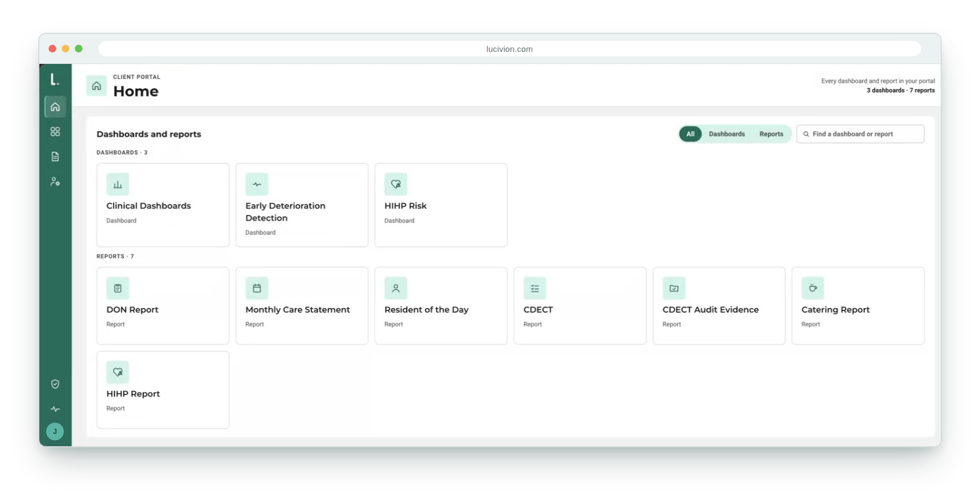Click the Find a dashboard or report field
Screen dimensions: 980x491
tap(860, 134)
